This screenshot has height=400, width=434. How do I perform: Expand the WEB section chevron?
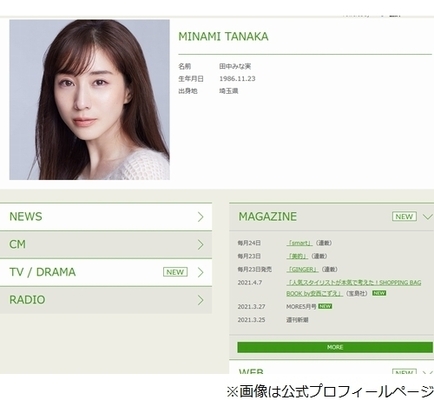pyautogui.click(x=427, y=372)
